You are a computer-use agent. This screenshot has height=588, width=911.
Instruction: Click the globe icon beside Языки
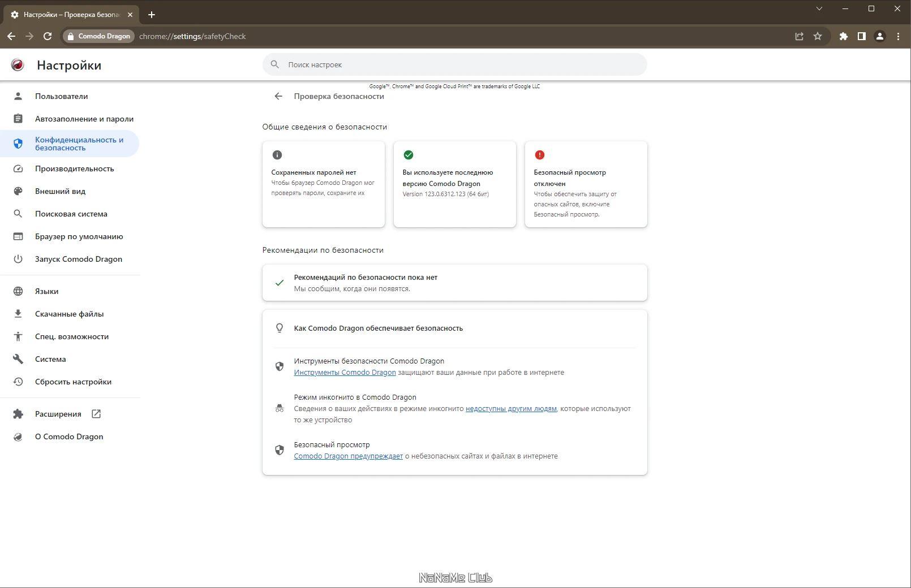tap(18, 291)
